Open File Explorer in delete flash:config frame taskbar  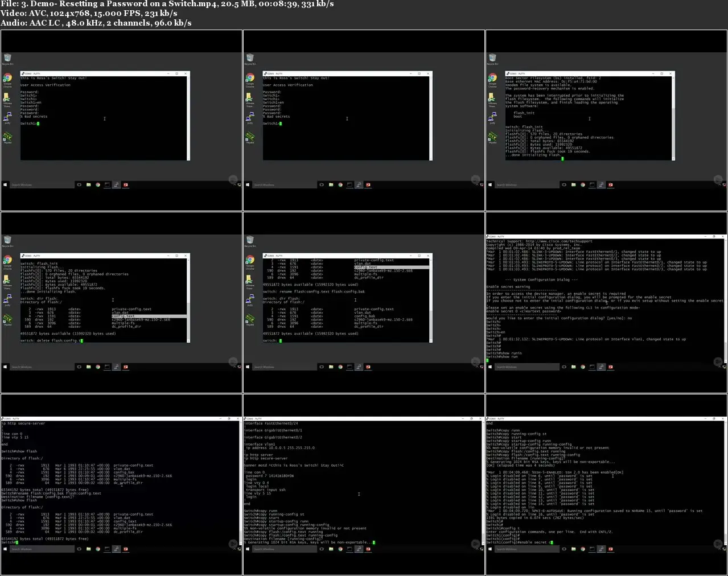88,367
